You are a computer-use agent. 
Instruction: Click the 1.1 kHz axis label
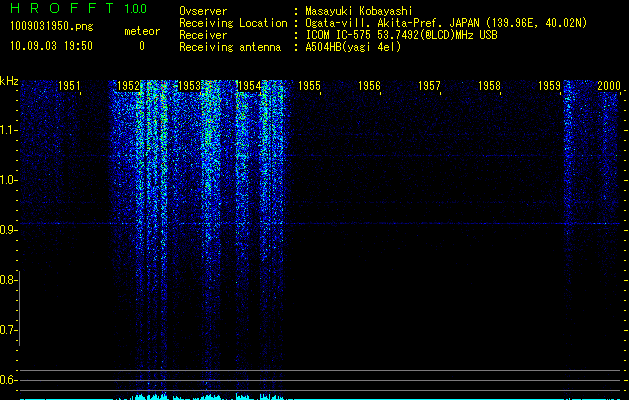8,130
